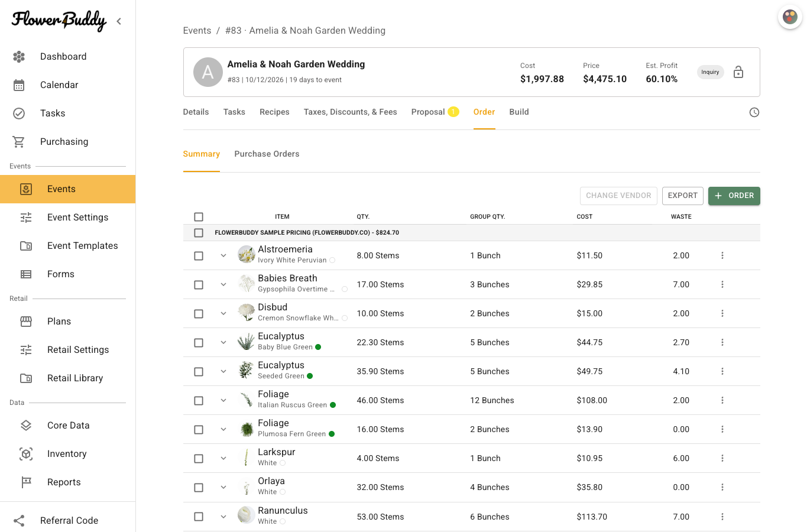Viewport: 807px width, 532px height.
Task: Switch to the Purchase Orders sub-tab
Action: (x=267, y=154)
